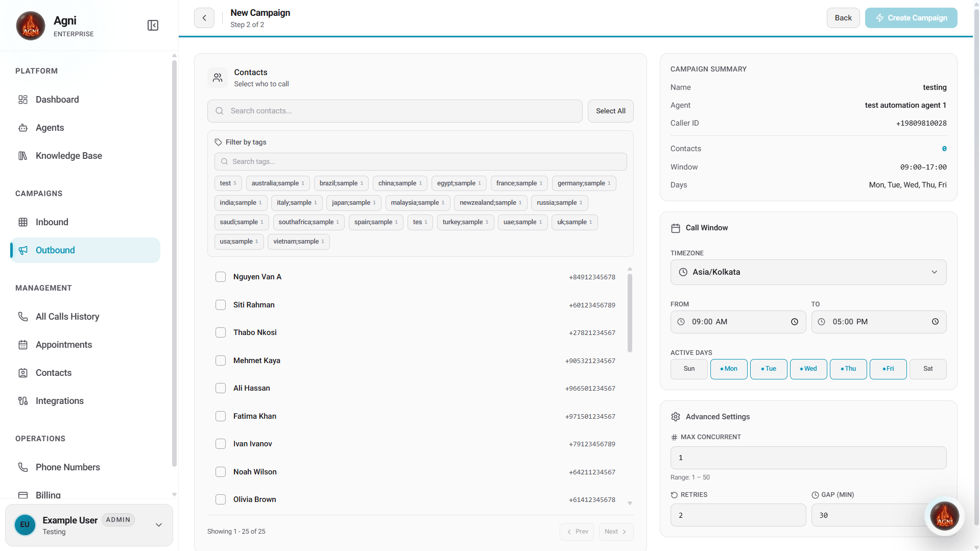The width and height of the screenshot is (980, 551).
Task: Check the box for Olivia Brown
Action: (x=221, y=499)
